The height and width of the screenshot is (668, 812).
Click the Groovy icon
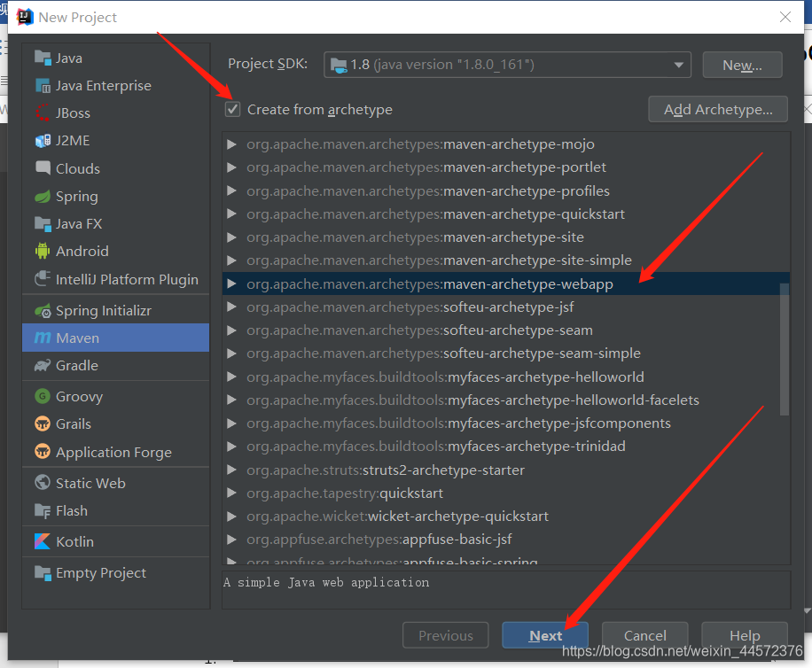pos(42,396)
